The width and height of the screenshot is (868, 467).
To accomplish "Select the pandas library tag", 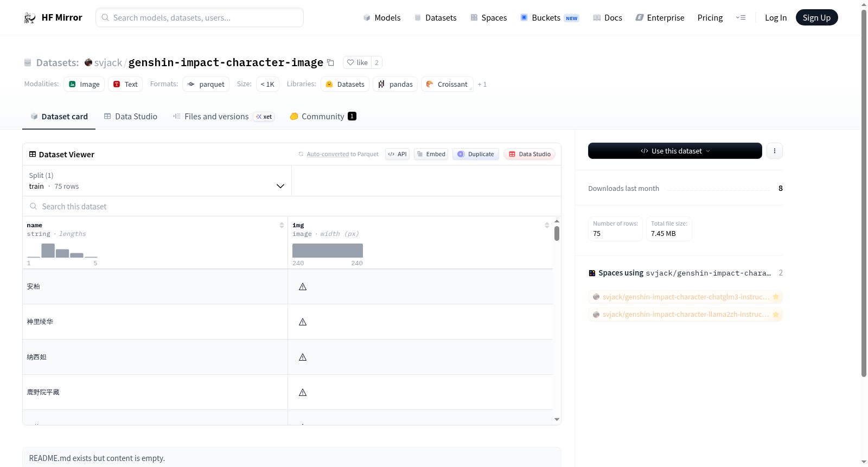I will pyautogui.click(x=395, y=84).
